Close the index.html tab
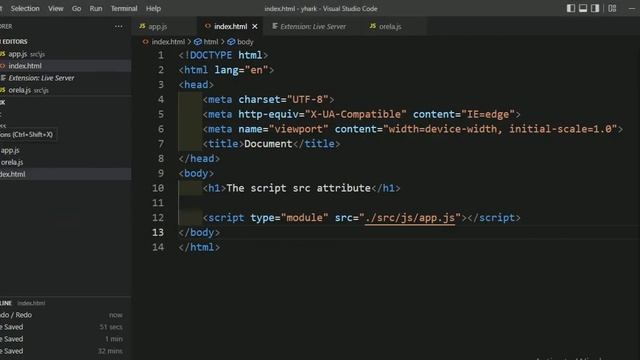This screenshot has height=360, width=640. point(255,27)
